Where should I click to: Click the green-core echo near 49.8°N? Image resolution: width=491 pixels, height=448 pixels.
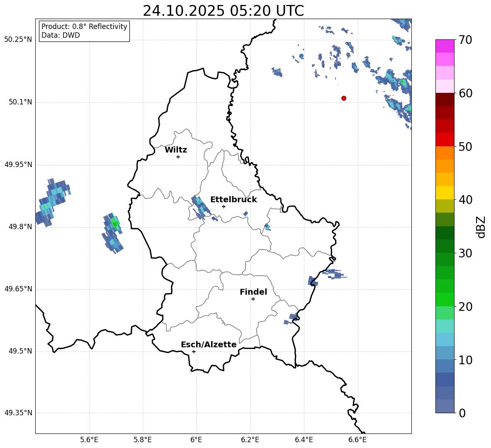[112, 233]
